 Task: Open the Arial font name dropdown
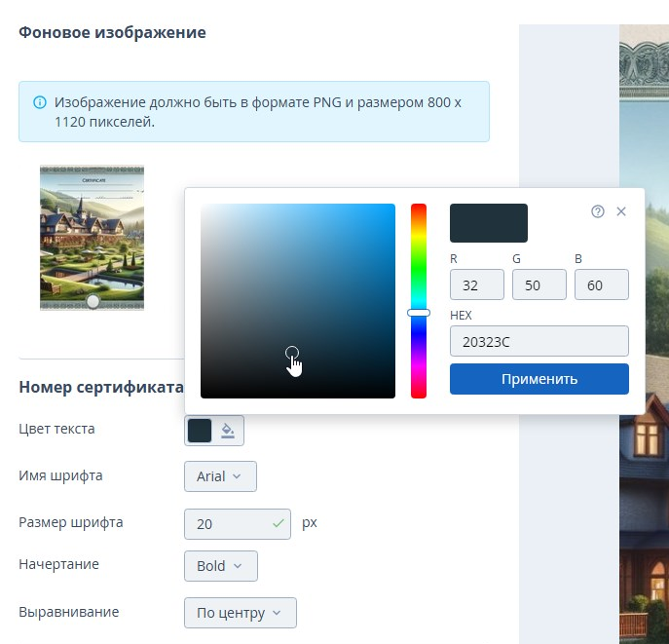[x=221, y=476]
